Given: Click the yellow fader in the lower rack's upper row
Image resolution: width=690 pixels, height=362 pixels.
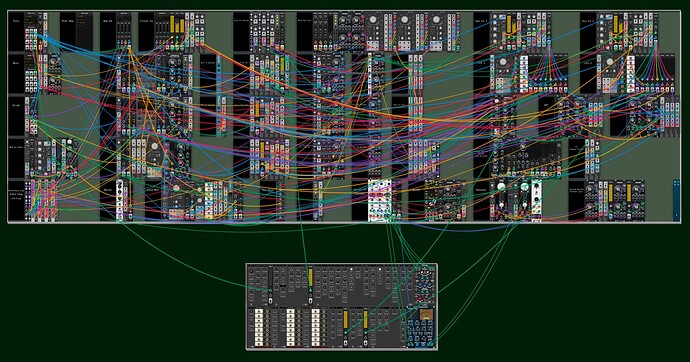Looking at the screenshot, I should pyautogui.click(x=310, y=277).
